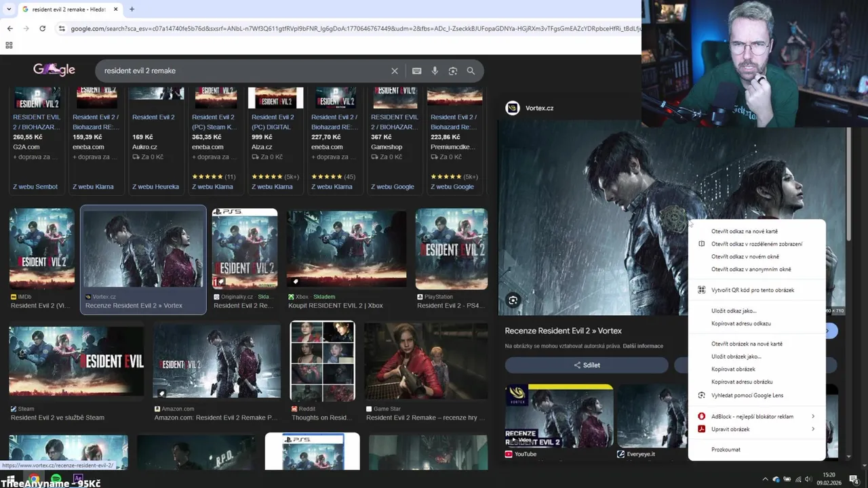Click the magnifier search submit icon

coord(471,70)
